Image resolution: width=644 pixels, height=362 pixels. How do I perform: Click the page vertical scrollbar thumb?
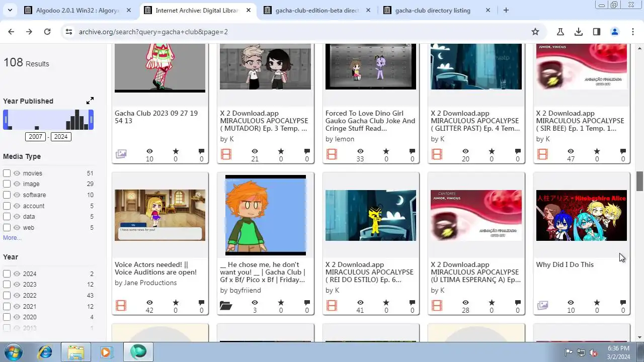coord(639,181)
